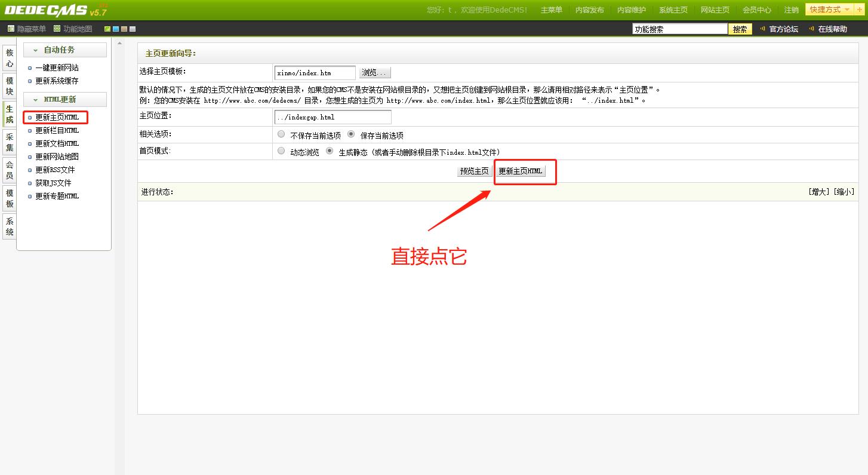Open 主菜单 in the top navigation
The width and height of the screenshot is (868, 475).
tap(551, 10)
